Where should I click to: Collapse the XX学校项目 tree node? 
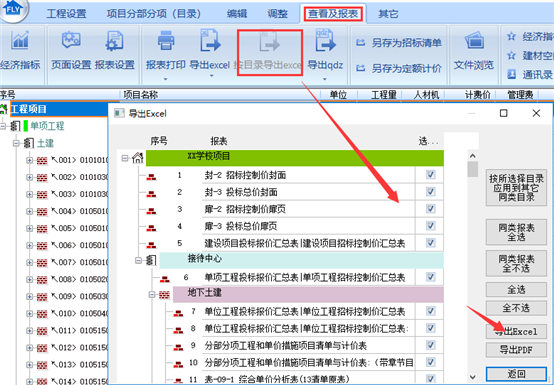(125, 158)
